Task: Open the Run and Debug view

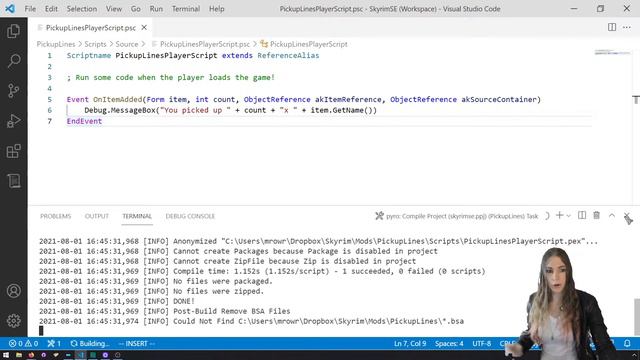Action: (13, 121)
